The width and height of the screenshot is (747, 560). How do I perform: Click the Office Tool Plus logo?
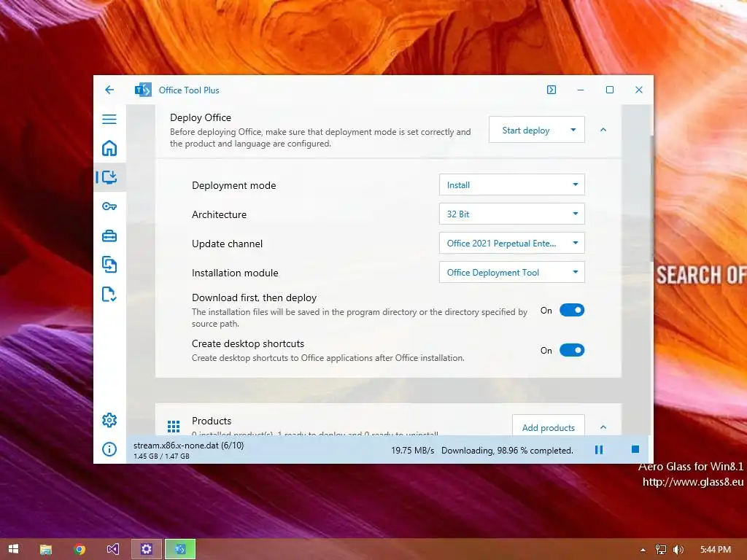coord(143,90)
